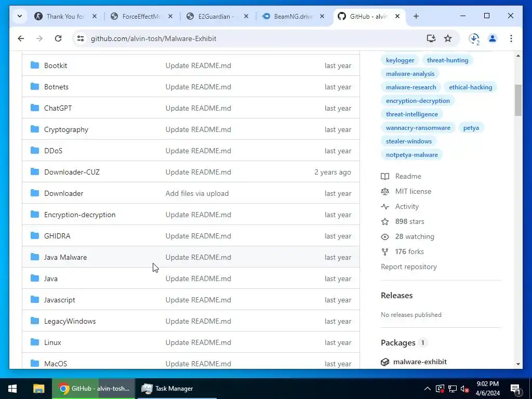Click the petya topic tag
This screenshot has height=399, width=532.
pyautogui.click(x=471, y=128)
